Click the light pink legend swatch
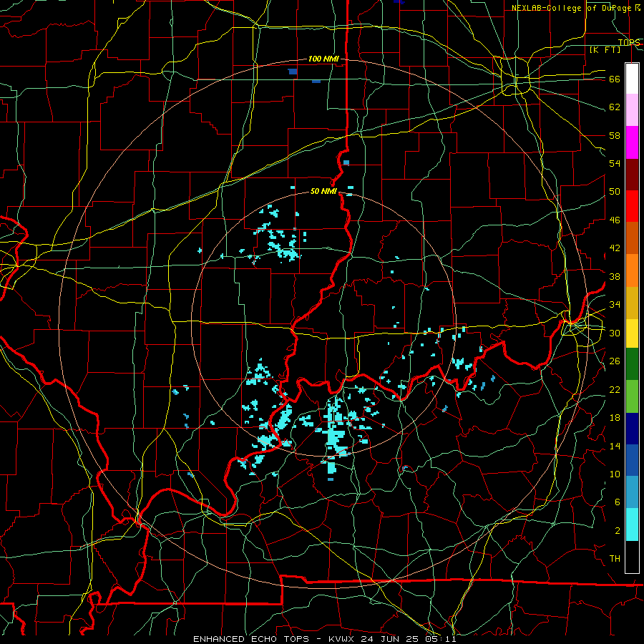Image resolution: width=644 pixels, height=644 pixels. (632, 110)
